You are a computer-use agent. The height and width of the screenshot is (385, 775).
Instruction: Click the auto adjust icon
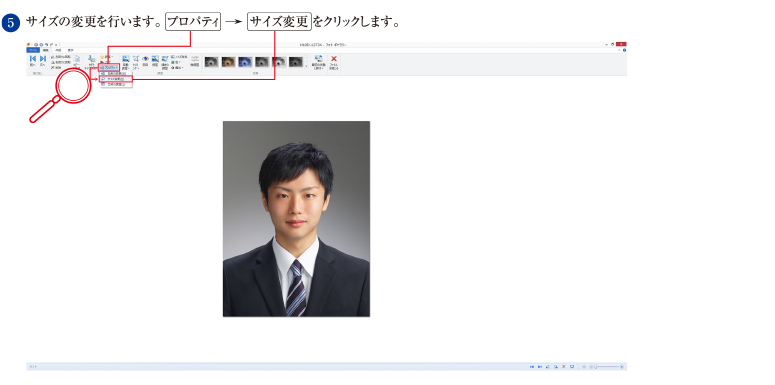126,59
